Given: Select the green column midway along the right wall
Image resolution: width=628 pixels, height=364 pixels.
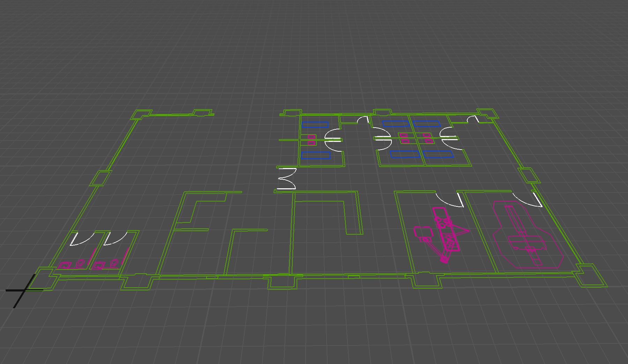Looking at the screenshot, I should point(529,175).
